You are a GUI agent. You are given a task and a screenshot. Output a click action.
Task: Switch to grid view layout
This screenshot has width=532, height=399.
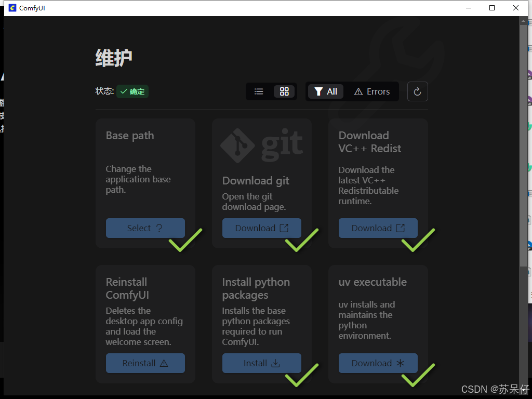(x=284, y=91)
